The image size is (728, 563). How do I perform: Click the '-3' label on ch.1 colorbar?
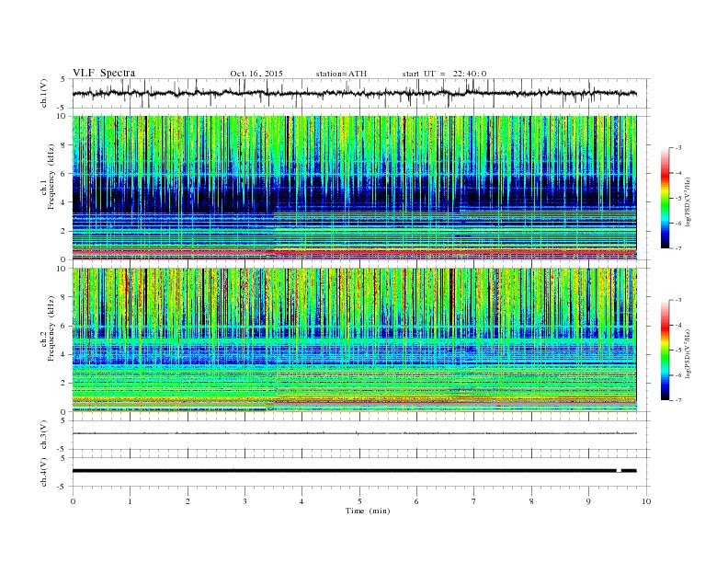point(677,148)
